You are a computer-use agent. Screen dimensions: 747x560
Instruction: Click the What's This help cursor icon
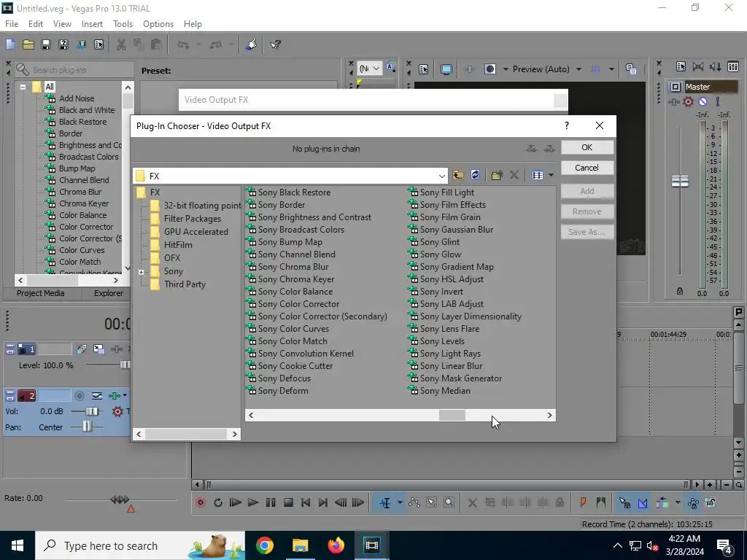click(x=275, y=44)
